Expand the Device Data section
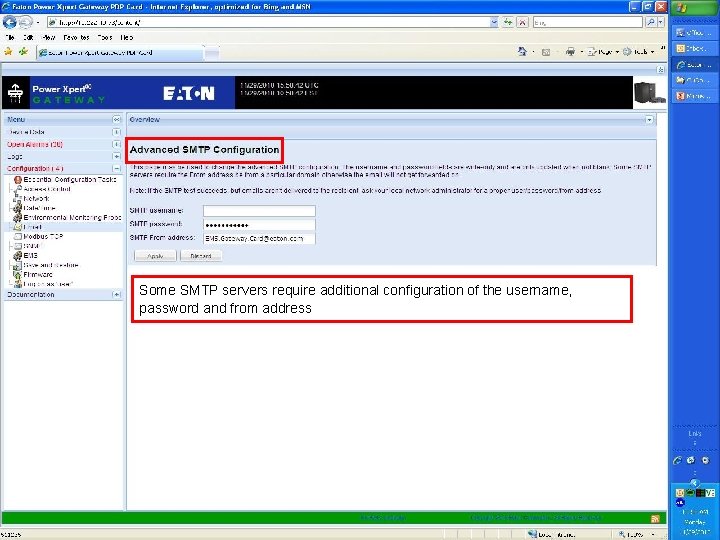This screenshot has width=720, height=540. (x=116, y=132)
